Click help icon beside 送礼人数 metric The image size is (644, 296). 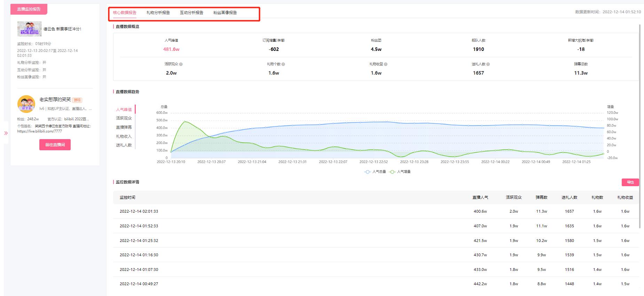pos(488,64)
